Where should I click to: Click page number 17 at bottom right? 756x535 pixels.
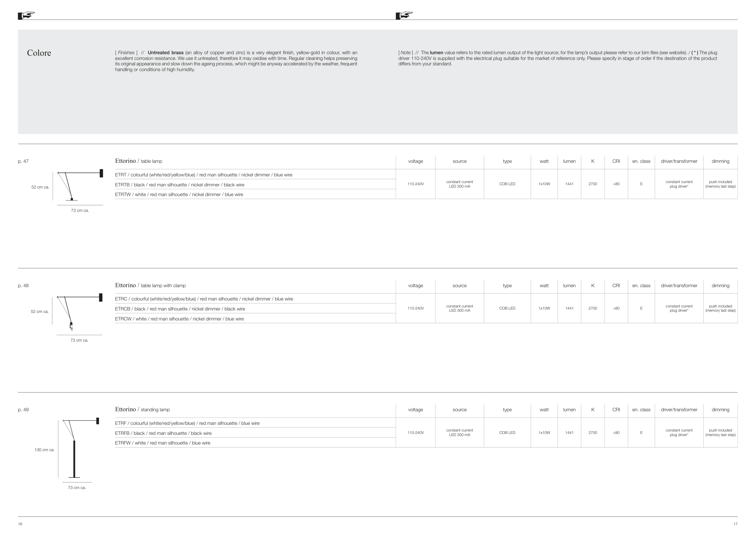click(735, 524)
